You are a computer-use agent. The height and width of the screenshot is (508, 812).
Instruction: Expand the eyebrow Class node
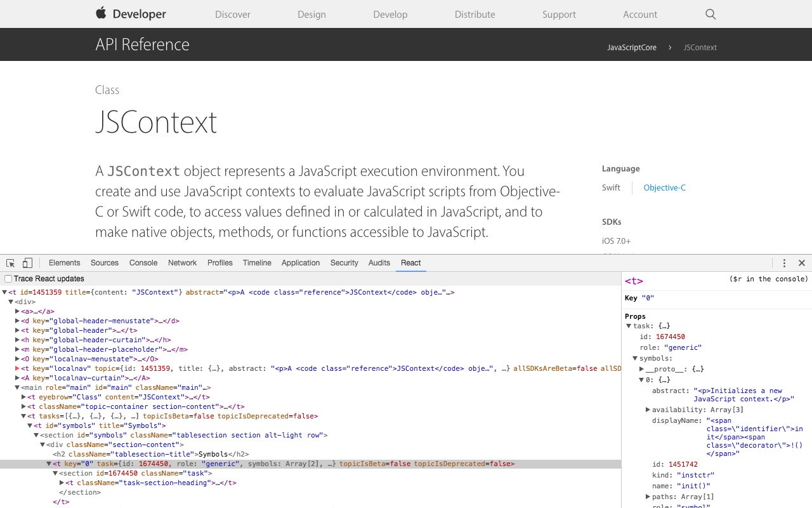pos(24,398)
